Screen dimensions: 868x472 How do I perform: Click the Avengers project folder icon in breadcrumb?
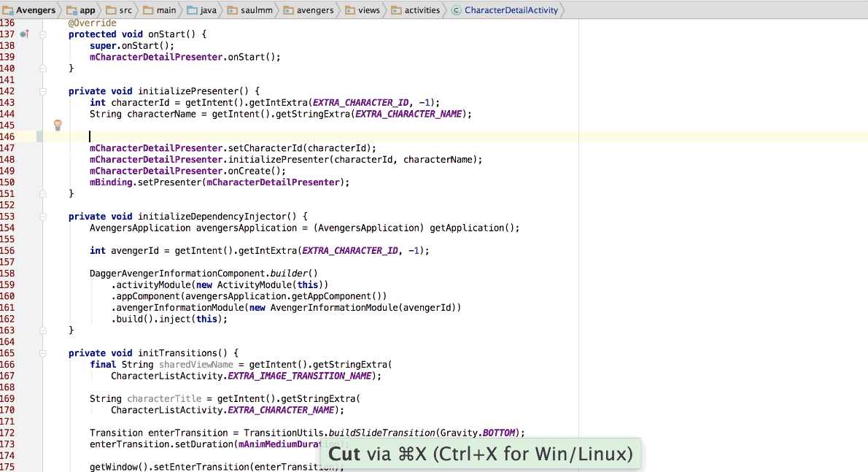coord(7,10)
